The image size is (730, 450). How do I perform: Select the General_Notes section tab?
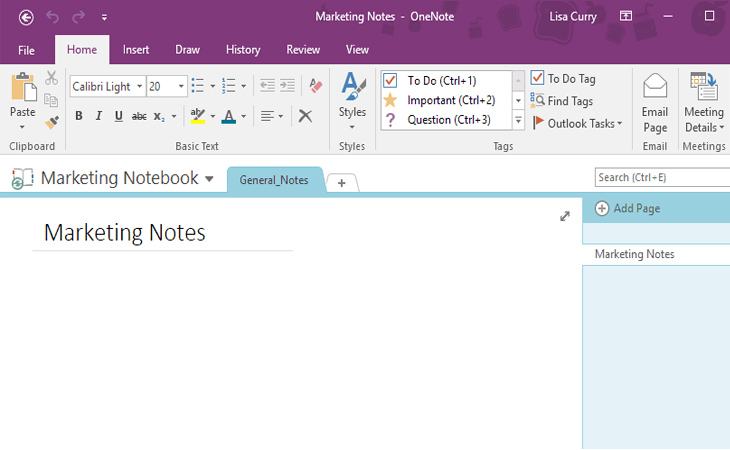point(274,180)
